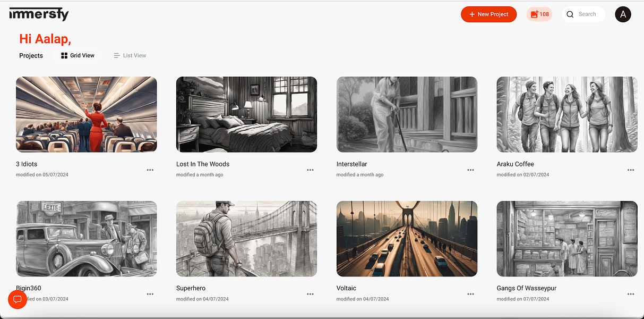Click the Search field
Viewport: 644px width, 319px height.
pyautogui.click(x=583, y=14)
